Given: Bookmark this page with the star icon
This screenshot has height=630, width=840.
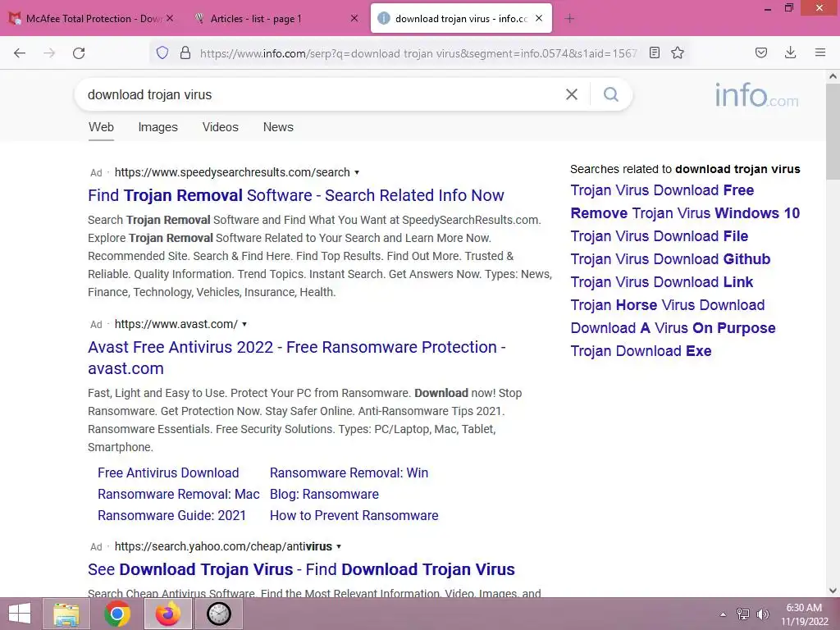Looking at the screenshot, I should point(677,52).
